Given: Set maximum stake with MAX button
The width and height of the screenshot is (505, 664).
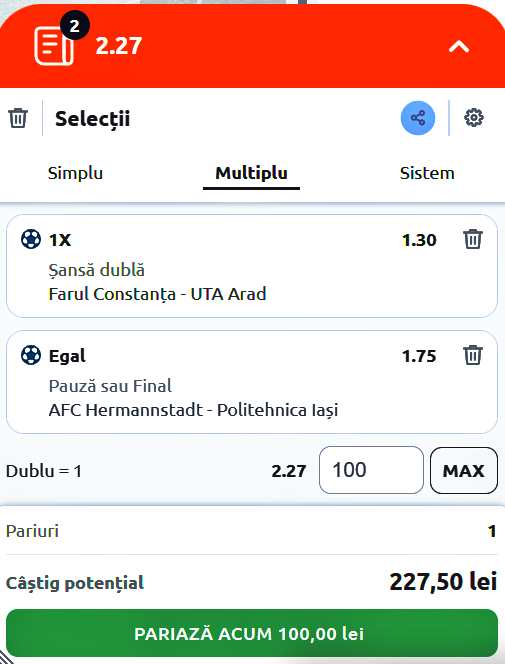Looking at the screenshot, I should (464, 470).
